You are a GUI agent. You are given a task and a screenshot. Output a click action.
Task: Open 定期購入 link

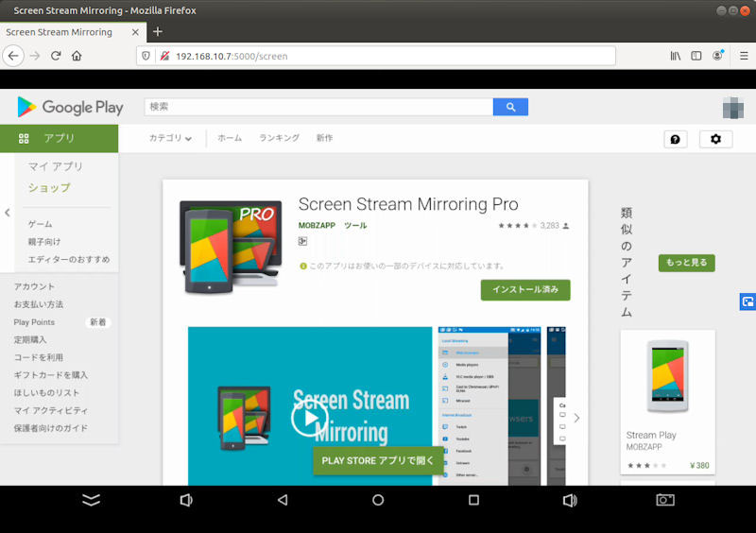tap(30, 339)
